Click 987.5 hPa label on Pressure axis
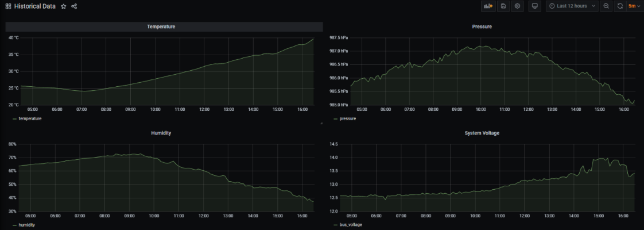Screen dimensions: 644x230 point(339,38)
